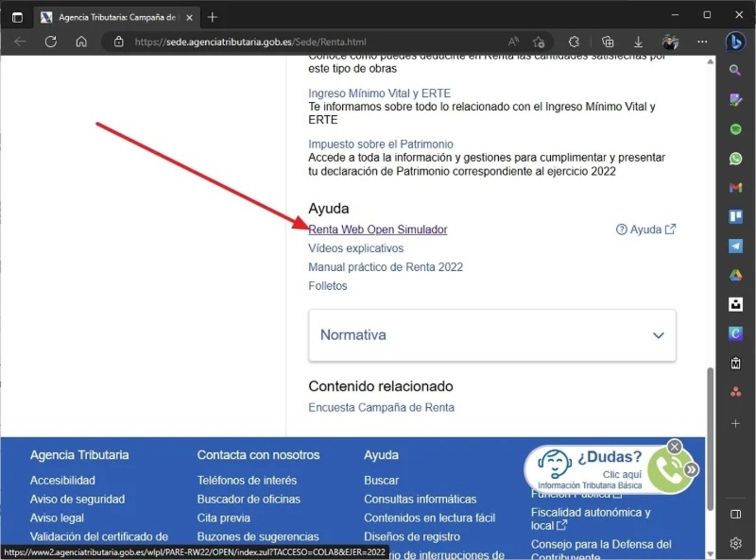Open browser extensions puzzle icon

[574, 41]
